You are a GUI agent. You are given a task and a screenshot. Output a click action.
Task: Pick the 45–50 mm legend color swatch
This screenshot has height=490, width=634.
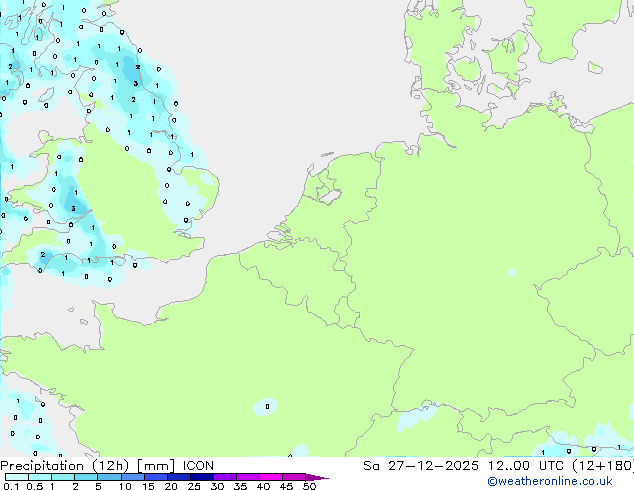click(294, 477)
